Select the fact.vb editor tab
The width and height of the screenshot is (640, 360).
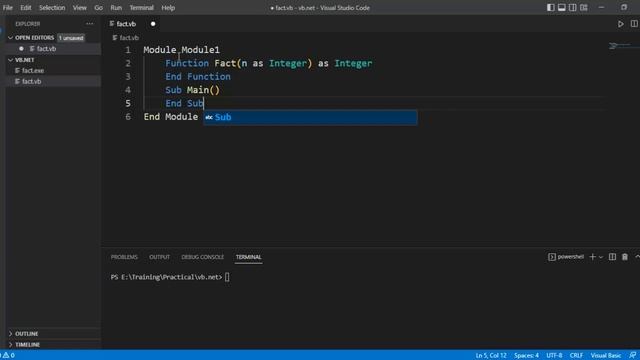coord(126,24)
